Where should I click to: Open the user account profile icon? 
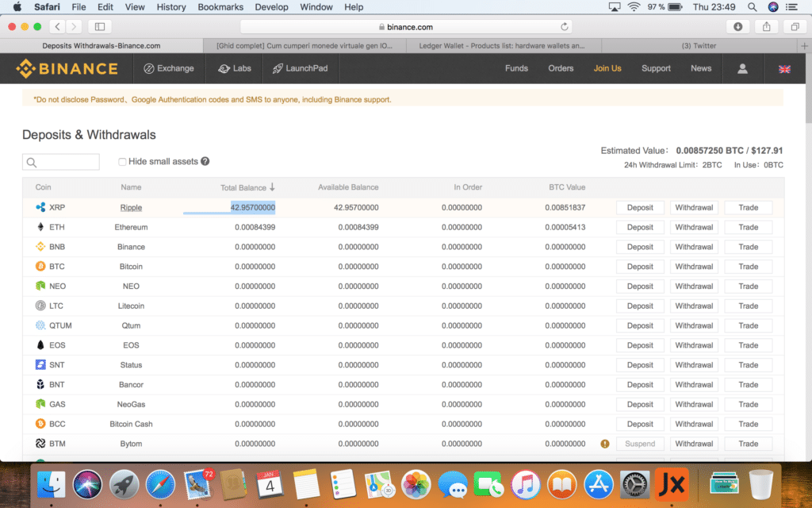pos(742,68)
